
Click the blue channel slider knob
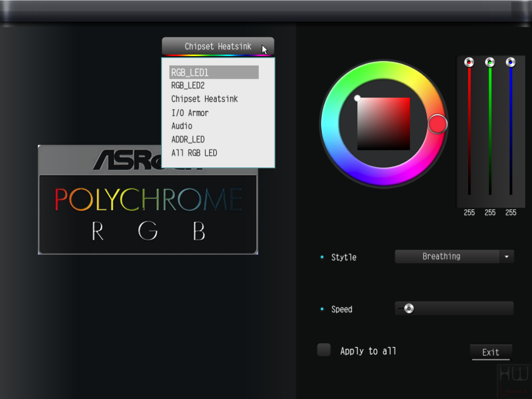[x=510, y=62]
